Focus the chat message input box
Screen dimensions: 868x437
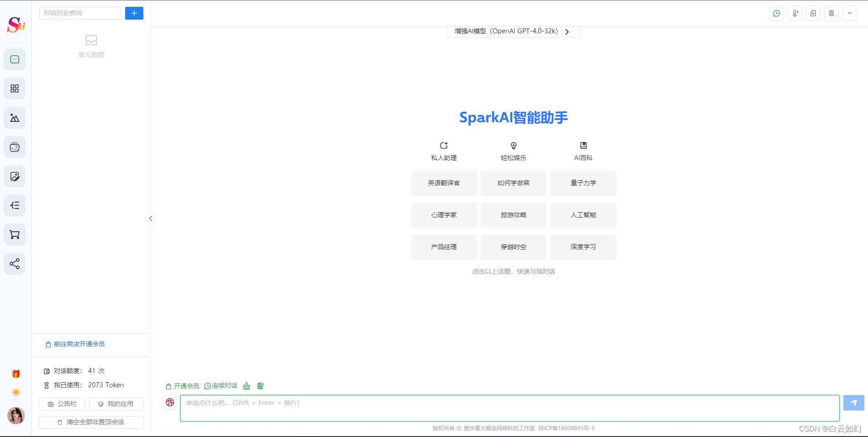[510, 408]
